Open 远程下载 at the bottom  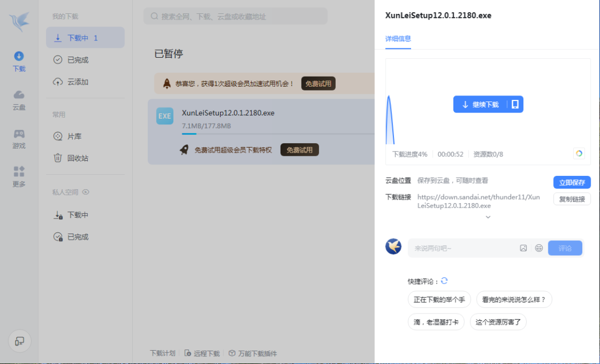(202, 353)
